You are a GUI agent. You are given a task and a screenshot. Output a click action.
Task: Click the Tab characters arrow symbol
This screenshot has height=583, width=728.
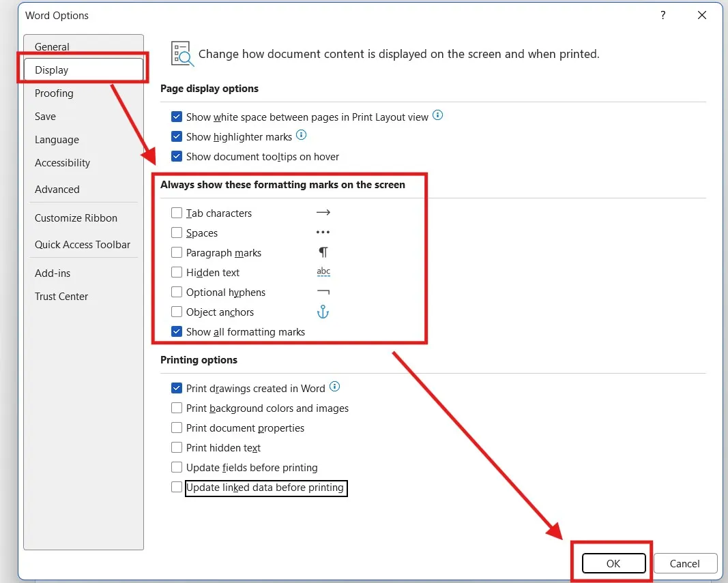point(323,213)
